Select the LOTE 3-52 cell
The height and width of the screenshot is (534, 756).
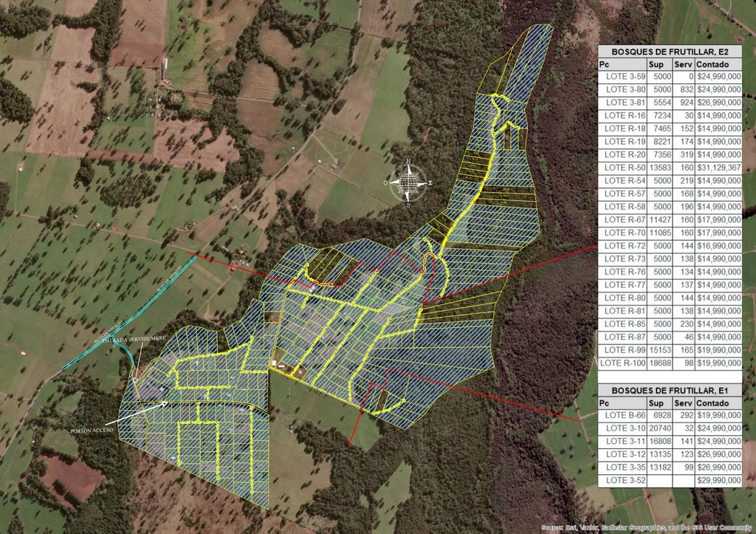point(622,481)
